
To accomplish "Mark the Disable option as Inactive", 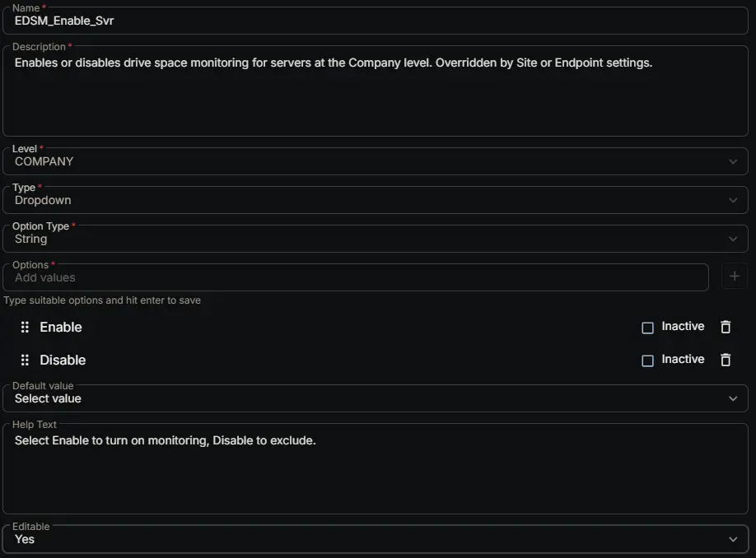I will coord(647,360).
